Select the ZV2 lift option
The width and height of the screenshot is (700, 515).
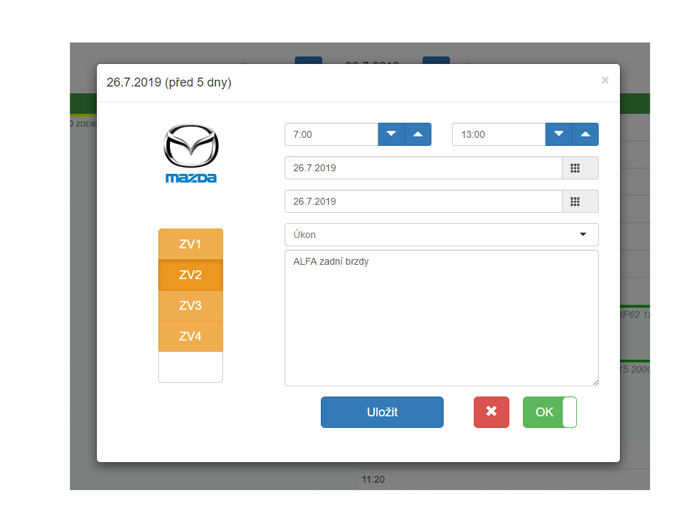point(191,275)
